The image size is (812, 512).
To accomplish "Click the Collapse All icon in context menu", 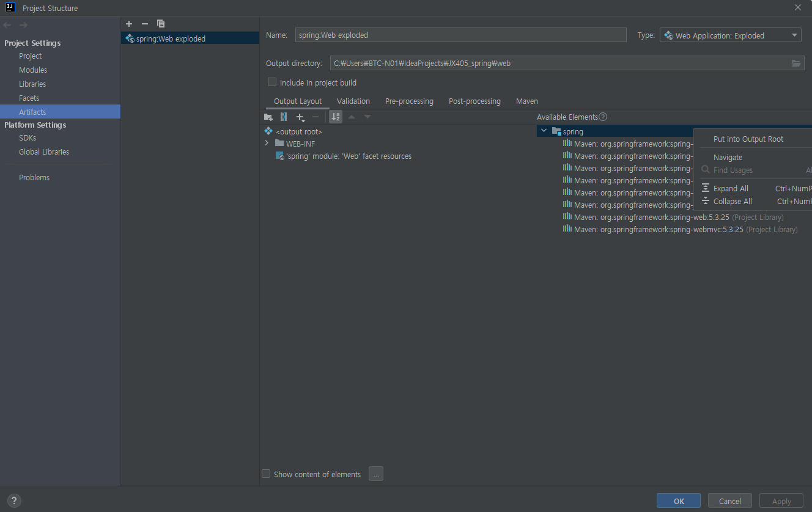I will [706, 201].
